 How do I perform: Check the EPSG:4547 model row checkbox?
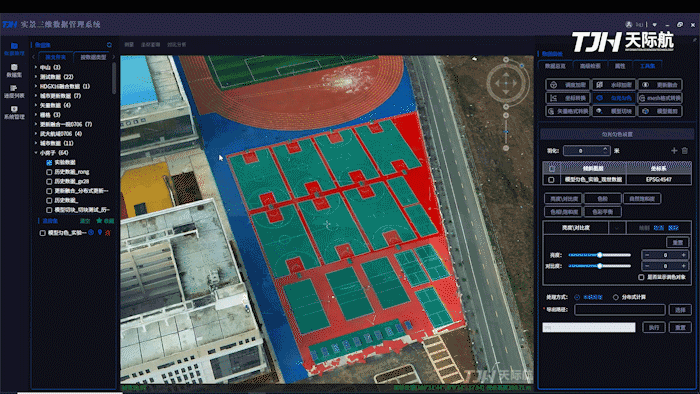coord(551,180)
